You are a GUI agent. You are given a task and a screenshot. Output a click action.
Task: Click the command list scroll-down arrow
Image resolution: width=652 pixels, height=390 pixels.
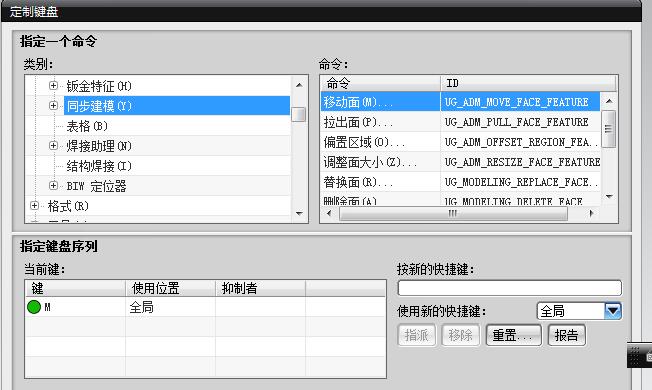click(609, 197)
